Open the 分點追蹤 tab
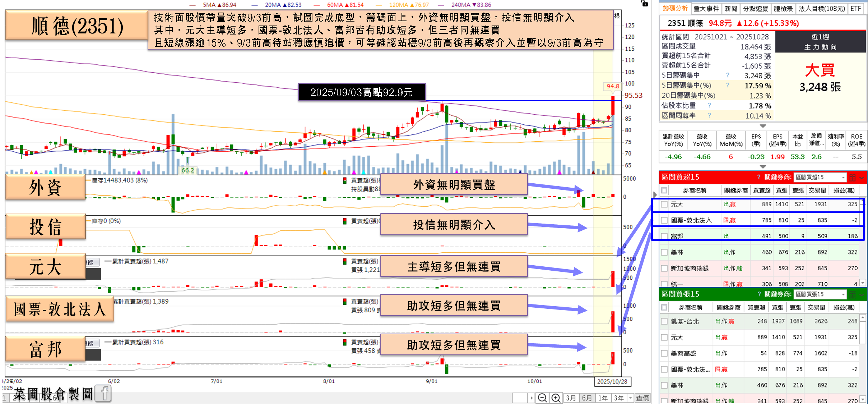The height and width of the screenshot is (413, 868). click(755, 9)
